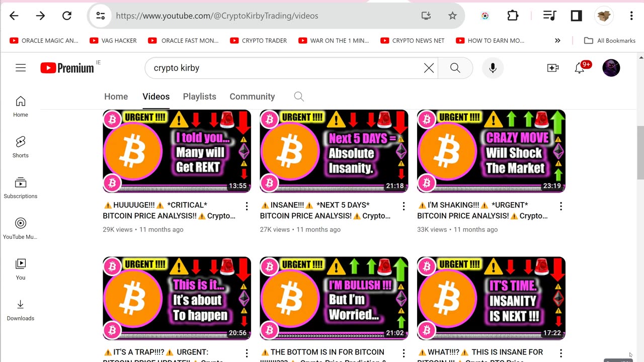The width and height of the screenshot is (644, 362).
Task: Play the Next 5 DAYS Absolute Insanity thumbnail
Action: [334, 151]
